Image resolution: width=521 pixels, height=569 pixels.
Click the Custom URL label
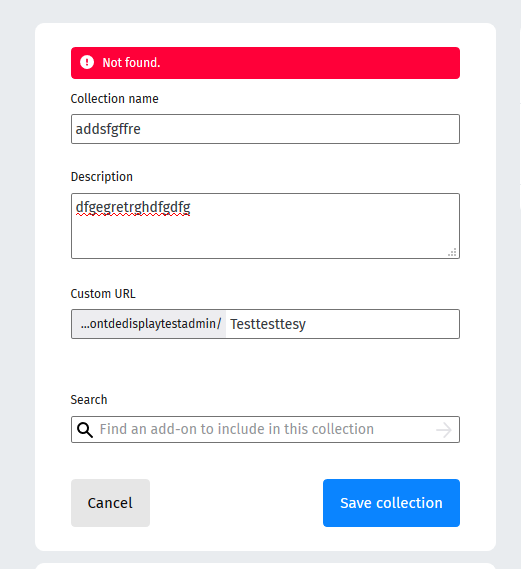tap(103, 294)
